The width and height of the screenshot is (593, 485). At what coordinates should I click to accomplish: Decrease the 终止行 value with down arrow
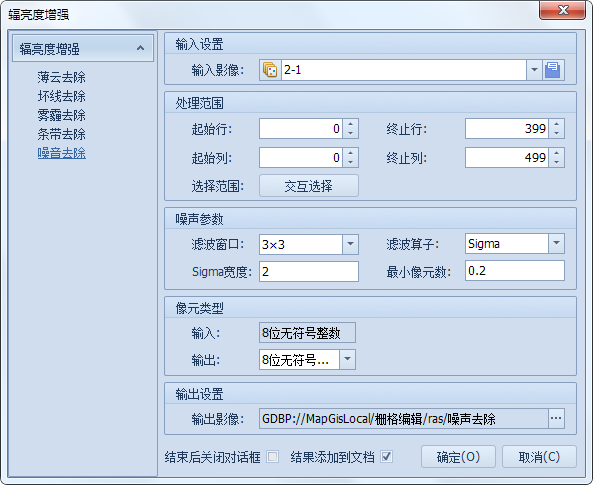pos(557,133)
